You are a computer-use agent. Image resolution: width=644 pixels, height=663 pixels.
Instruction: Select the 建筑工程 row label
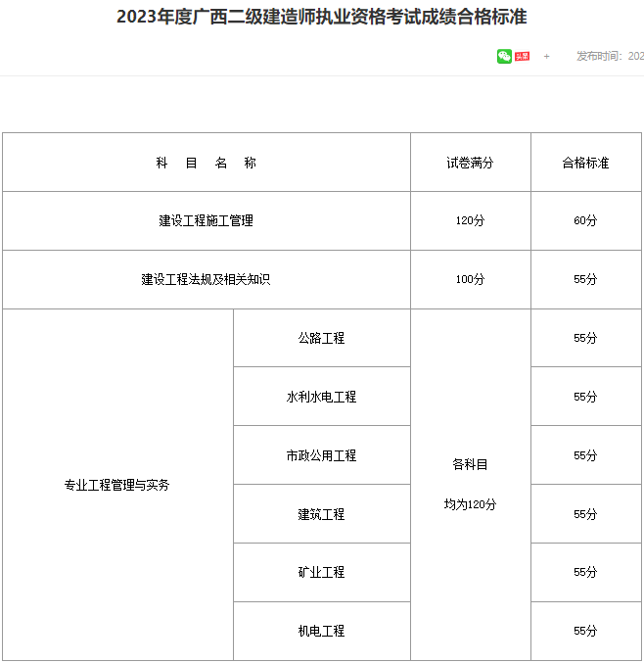[322, 514]
